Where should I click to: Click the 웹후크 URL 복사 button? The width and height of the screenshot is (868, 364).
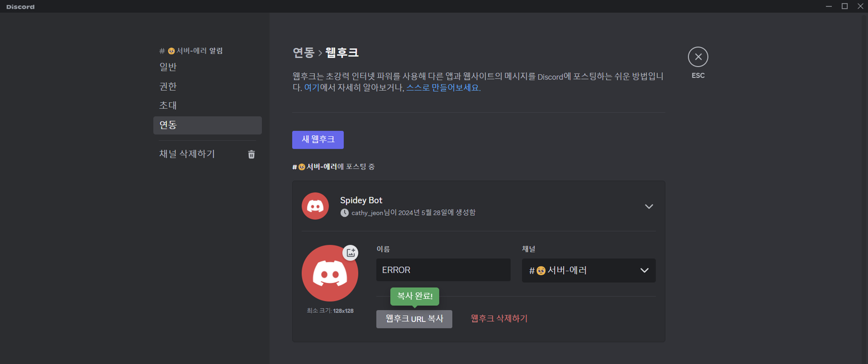coord(414,319)
